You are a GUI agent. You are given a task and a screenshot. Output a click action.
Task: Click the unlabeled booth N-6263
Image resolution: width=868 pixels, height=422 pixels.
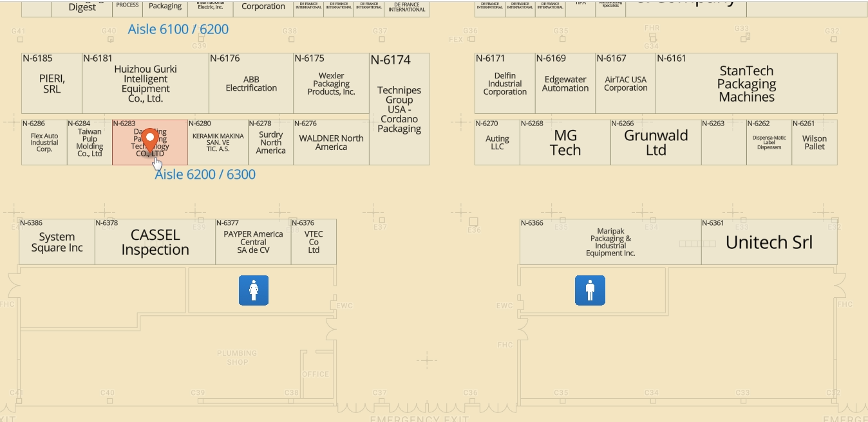(724, 142)
